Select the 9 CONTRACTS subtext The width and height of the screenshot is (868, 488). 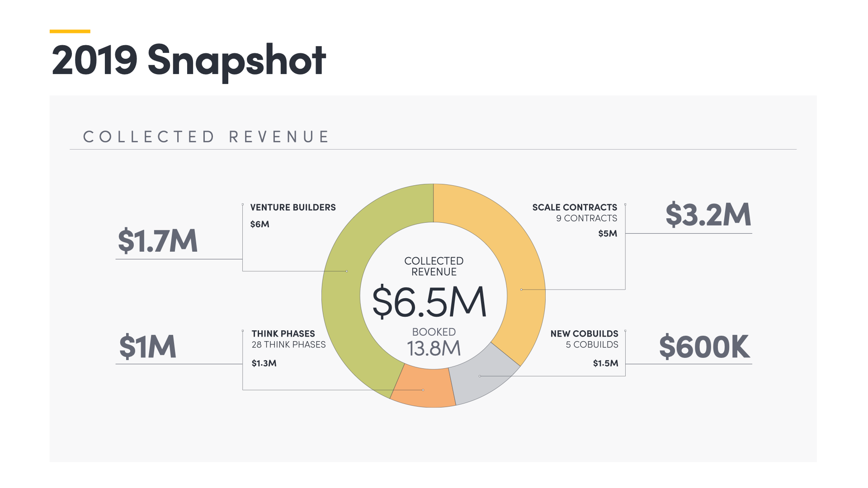[x=586, y=218]
